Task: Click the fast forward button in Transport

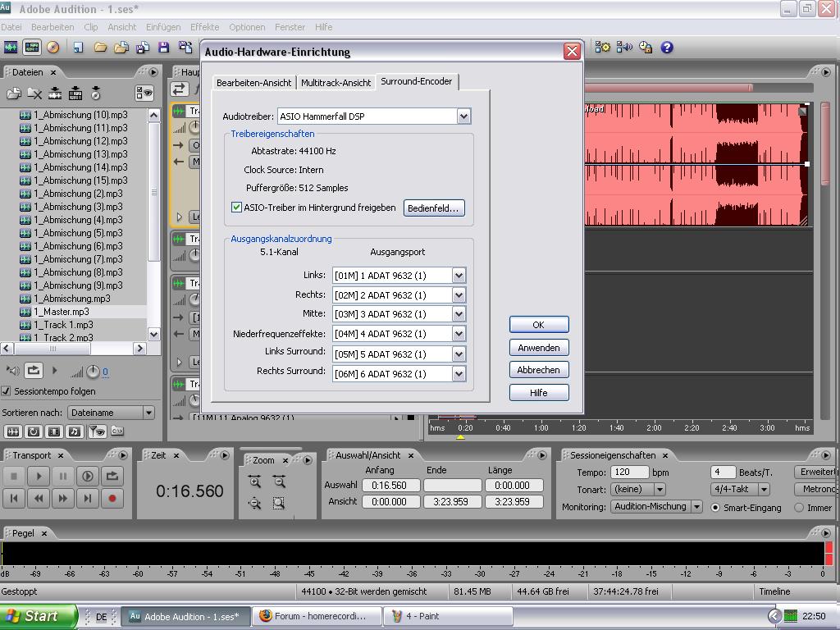Action: pos(63,498)
